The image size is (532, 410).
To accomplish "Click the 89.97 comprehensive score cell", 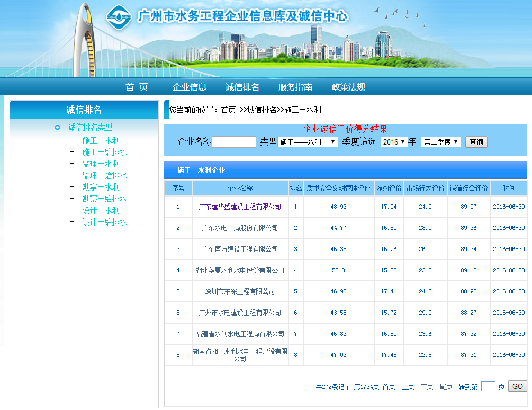I will point(468,207).
